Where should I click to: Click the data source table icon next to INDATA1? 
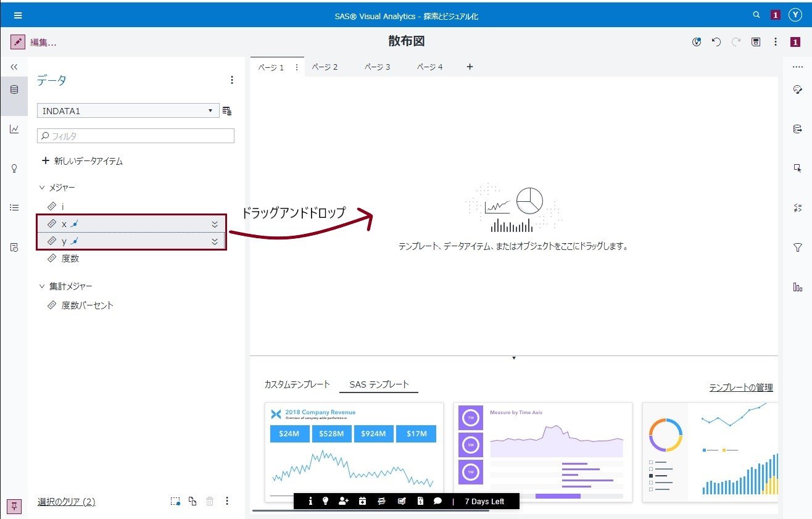[227, 111]
